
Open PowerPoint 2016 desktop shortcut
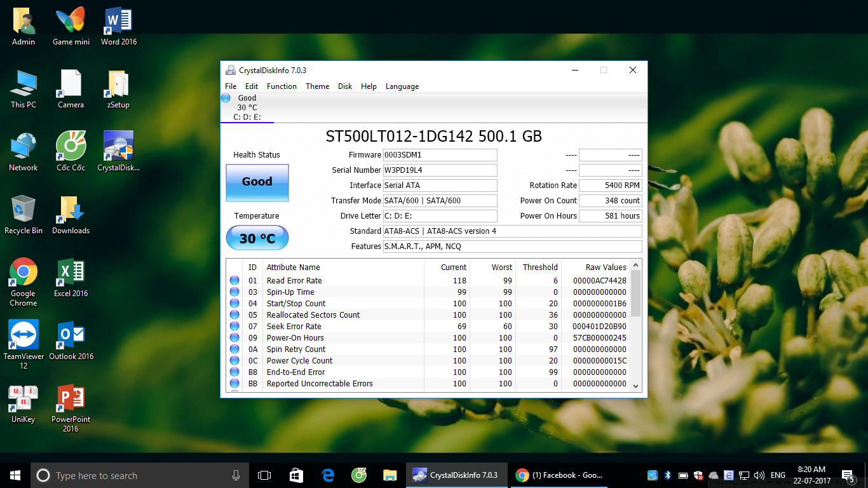pyautogui.click(x=71, y=408)
